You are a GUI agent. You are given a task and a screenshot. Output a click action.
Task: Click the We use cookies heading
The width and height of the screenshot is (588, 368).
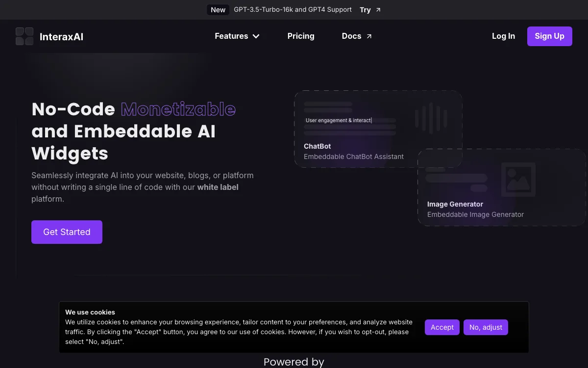pyautogui.click(x=90, y=312)
